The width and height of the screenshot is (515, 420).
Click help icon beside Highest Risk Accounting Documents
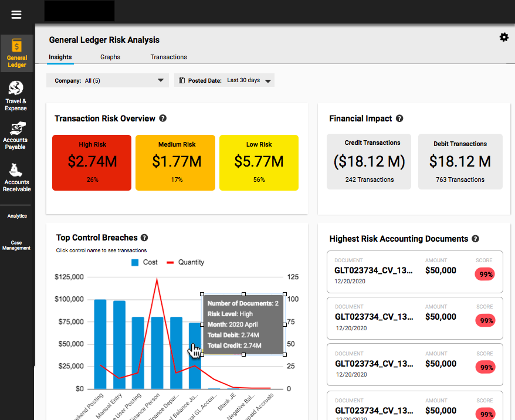(475, 239)
